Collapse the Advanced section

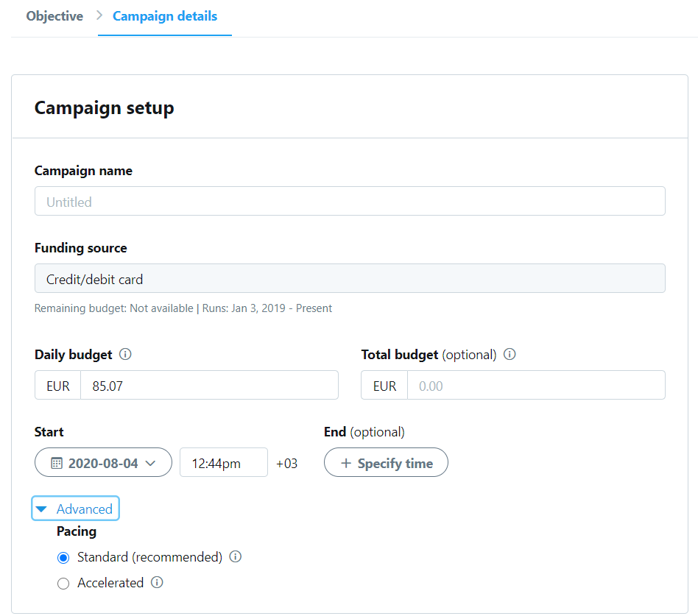coord(75,509)
